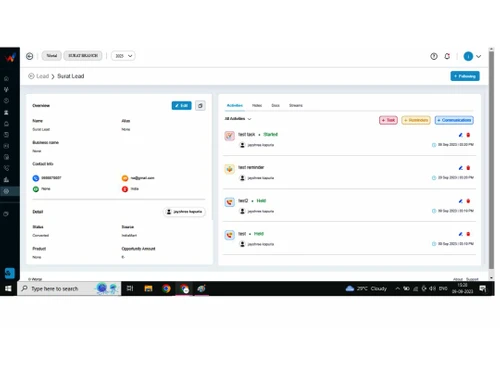Image resolution: width=500 pixels, height=375 pixels.
Task: Click the Windows taskbar search box
Action: 69,289
